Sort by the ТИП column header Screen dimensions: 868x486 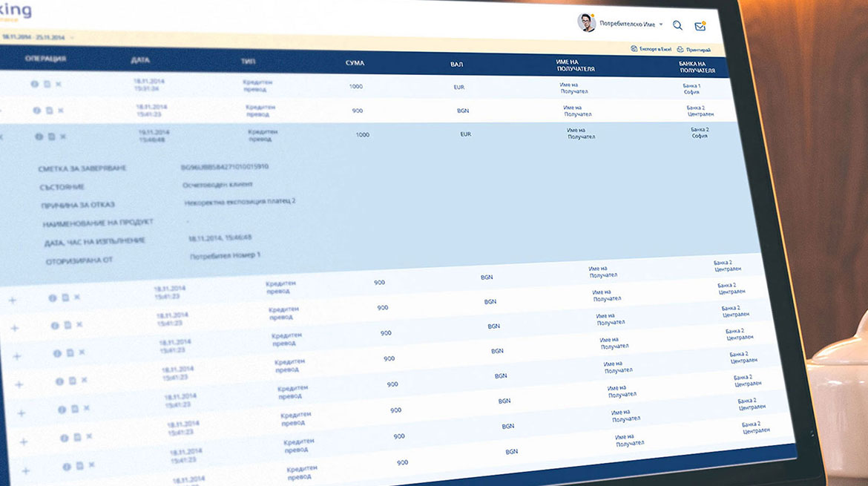248,61
